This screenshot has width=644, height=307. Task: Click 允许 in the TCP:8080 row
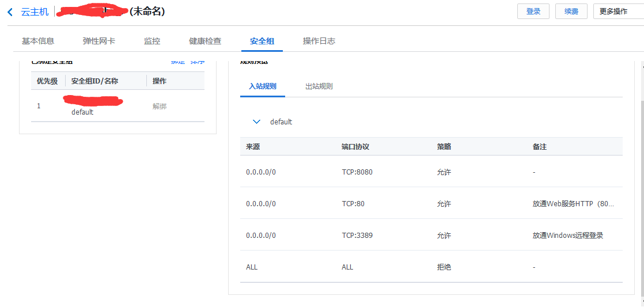point(444,172)
